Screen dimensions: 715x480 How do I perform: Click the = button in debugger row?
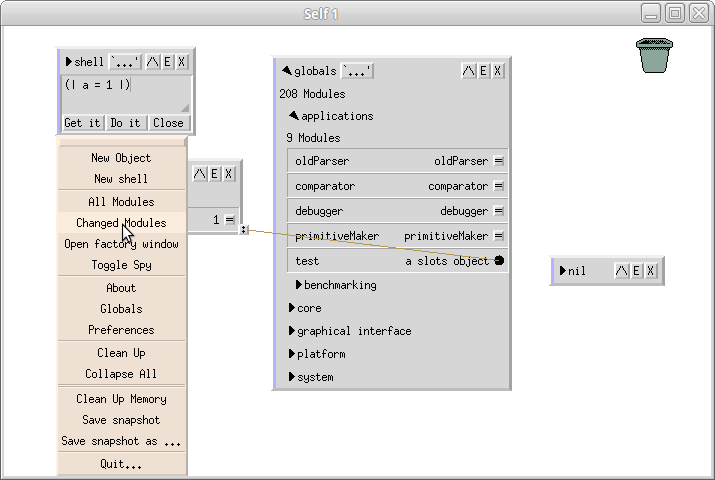(498, 211)
